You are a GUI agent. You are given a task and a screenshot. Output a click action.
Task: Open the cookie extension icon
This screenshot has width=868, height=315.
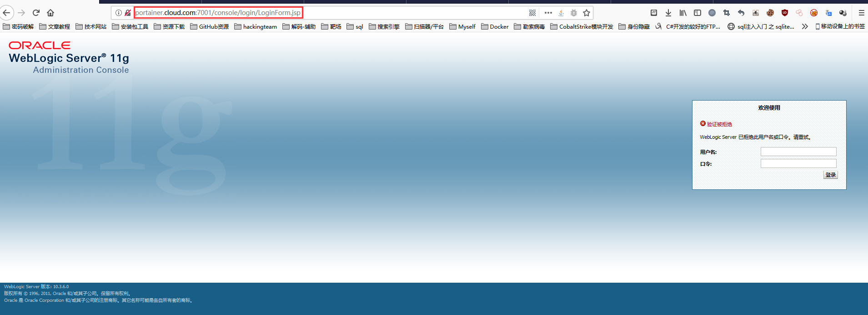(770, 13)
